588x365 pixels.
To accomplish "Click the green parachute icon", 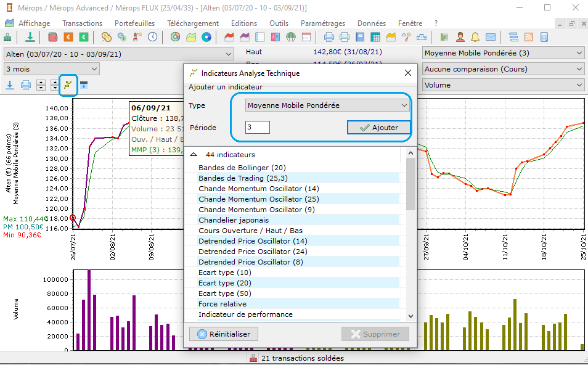I will tap(291, 37).
